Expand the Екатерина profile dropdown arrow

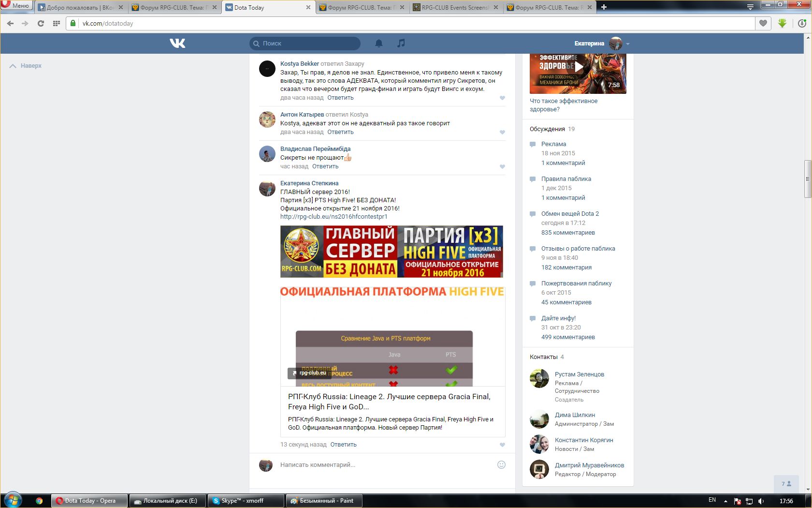[628, 44]
